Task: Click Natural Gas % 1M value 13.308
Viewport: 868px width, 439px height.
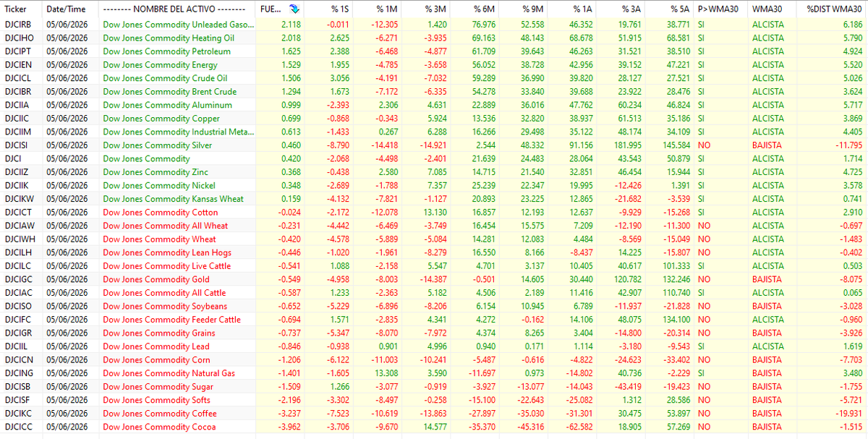Action: coord(385,372)
